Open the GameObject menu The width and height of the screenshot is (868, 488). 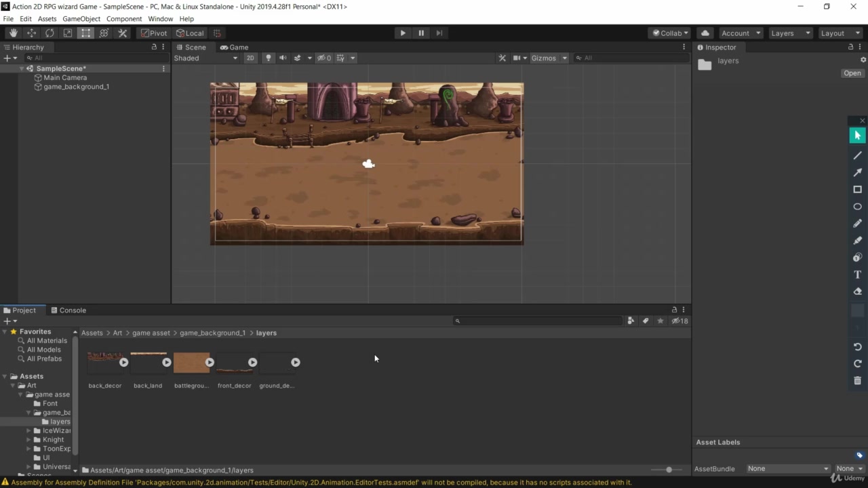81,18
